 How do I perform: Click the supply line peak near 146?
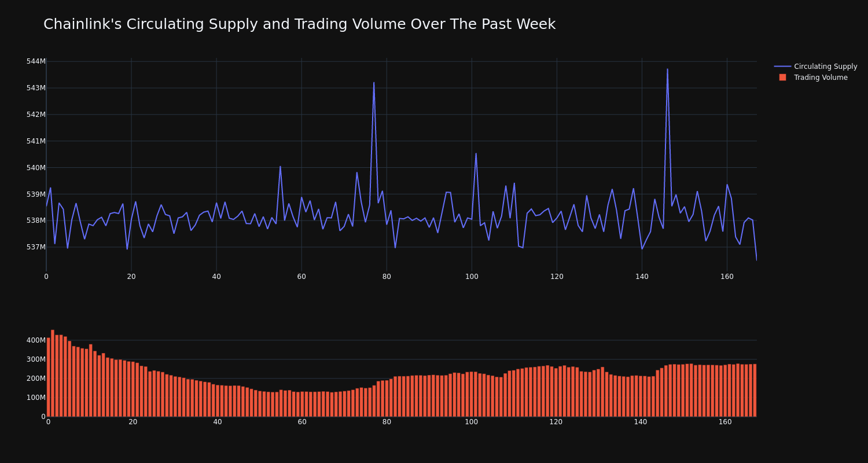pyautogui.click(x=667, y=69)
